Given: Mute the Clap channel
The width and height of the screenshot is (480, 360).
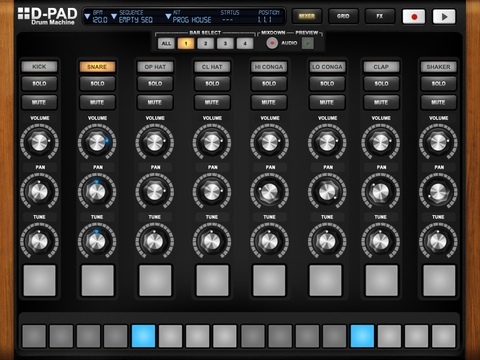Looking at the screenshot, I should 381,102.
